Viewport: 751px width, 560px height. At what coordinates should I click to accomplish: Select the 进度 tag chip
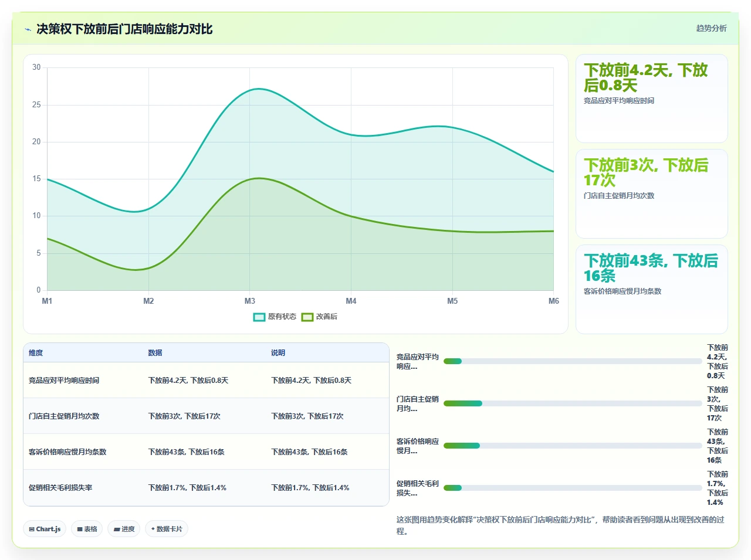pyautogui.click(x=124, y=529)
